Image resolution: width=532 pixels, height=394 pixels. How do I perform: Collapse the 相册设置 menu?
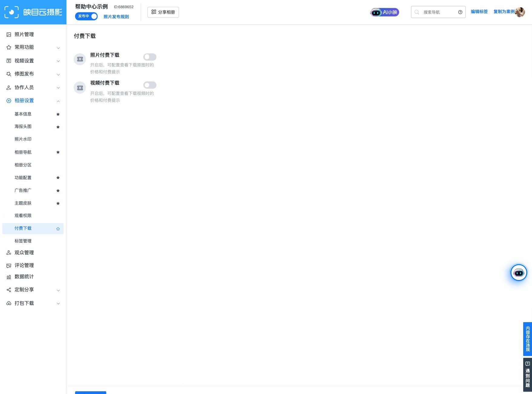coord(33,101)
